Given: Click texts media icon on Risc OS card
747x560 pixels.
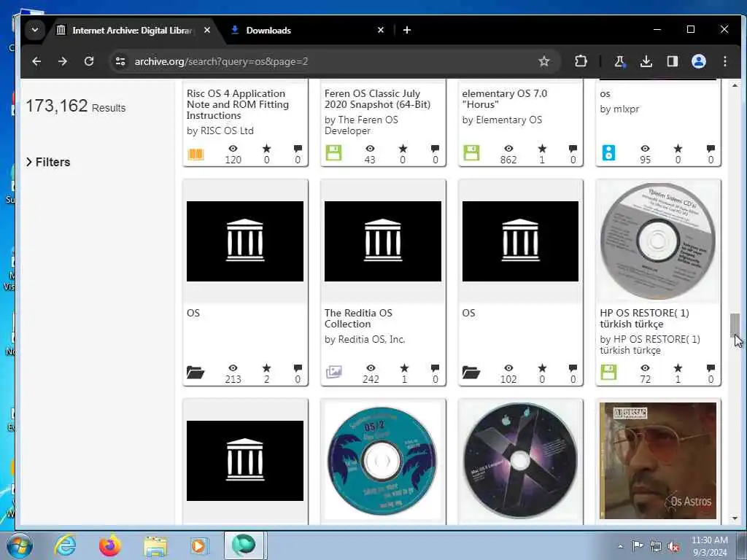Looking at the screenshot, I should [x=196, y=154].
